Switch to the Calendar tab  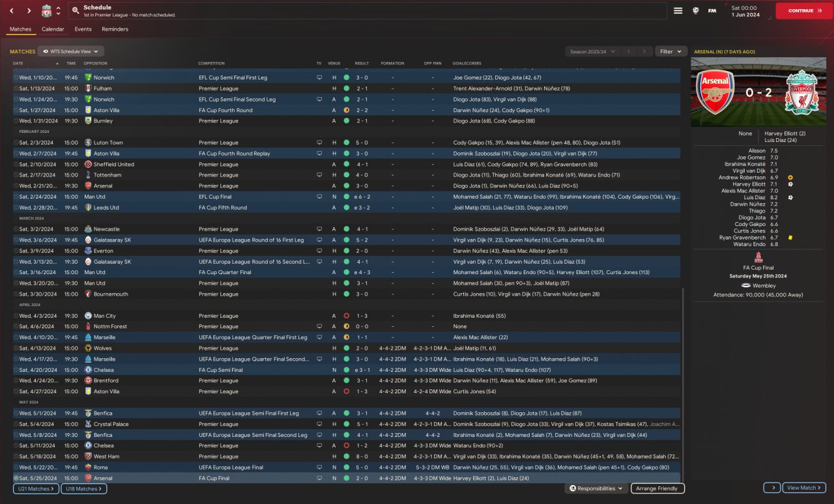coord(53,29)
